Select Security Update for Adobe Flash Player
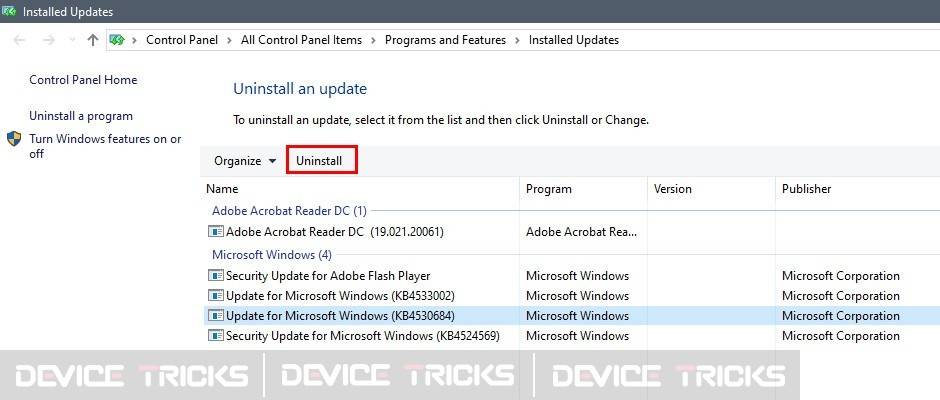940x400 pixels. point(328,276)
